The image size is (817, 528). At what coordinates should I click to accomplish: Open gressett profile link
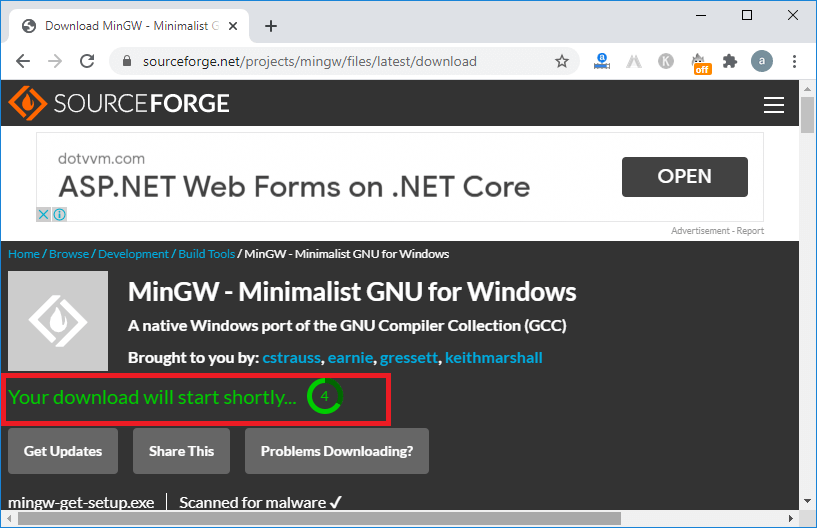pos(409,358)
